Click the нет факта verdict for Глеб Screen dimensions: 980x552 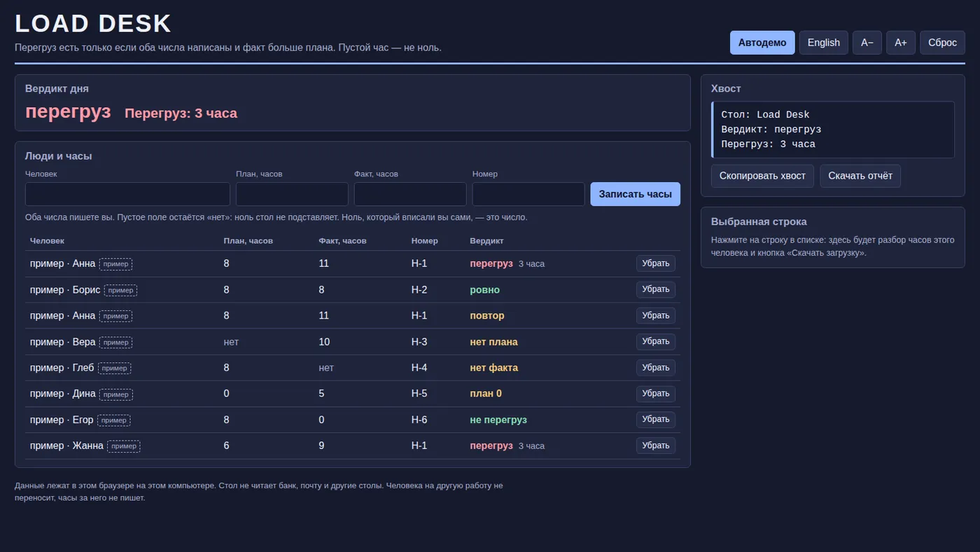[493, 368]
